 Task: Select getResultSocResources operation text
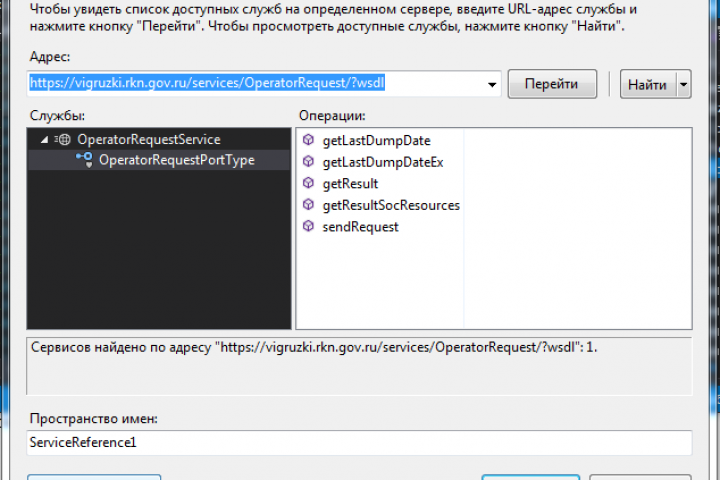(x=391, y=205)
